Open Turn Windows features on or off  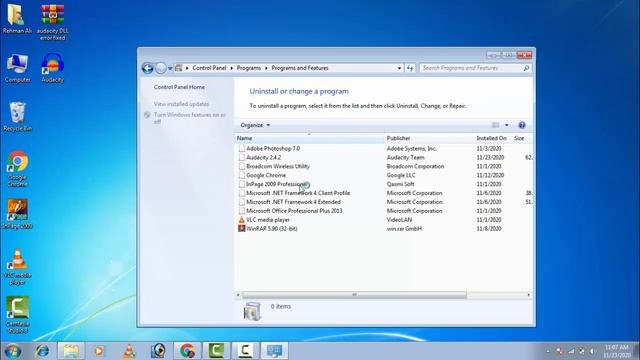[x=189, y=118]
